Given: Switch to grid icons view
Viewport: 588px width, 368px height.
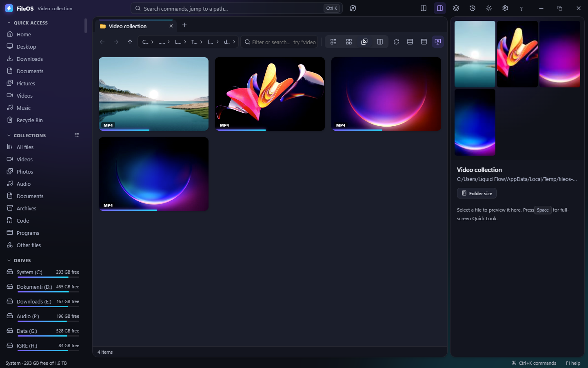Looking at the screenshot, I should pos(349,42).
